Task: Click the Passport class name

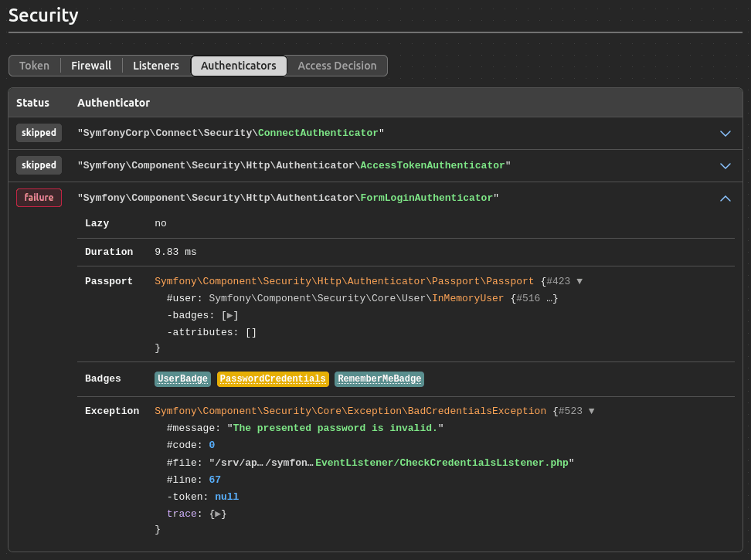Action: (344, 281)
